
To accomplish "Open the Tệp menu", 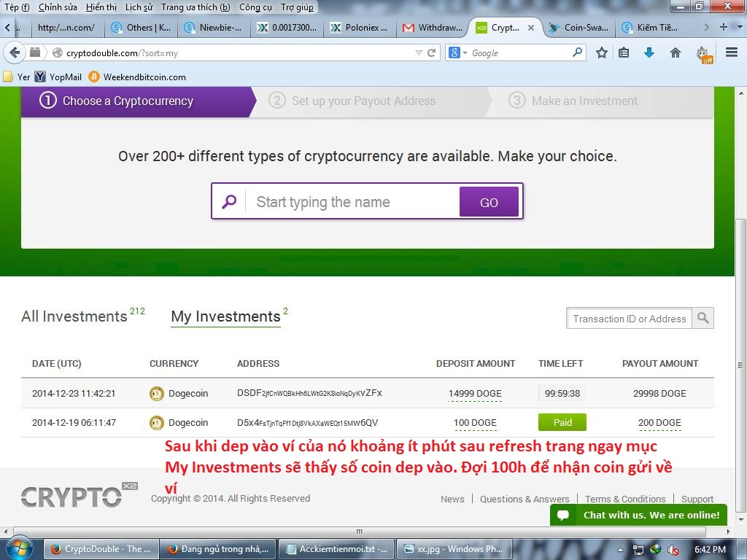I will coord(17,7).
